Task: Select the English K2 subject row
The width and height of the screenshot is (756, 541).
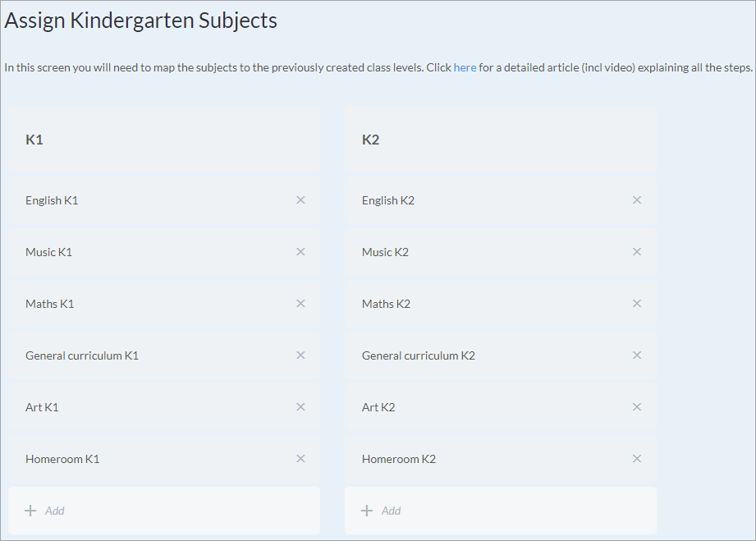Action: click(501, 200)
